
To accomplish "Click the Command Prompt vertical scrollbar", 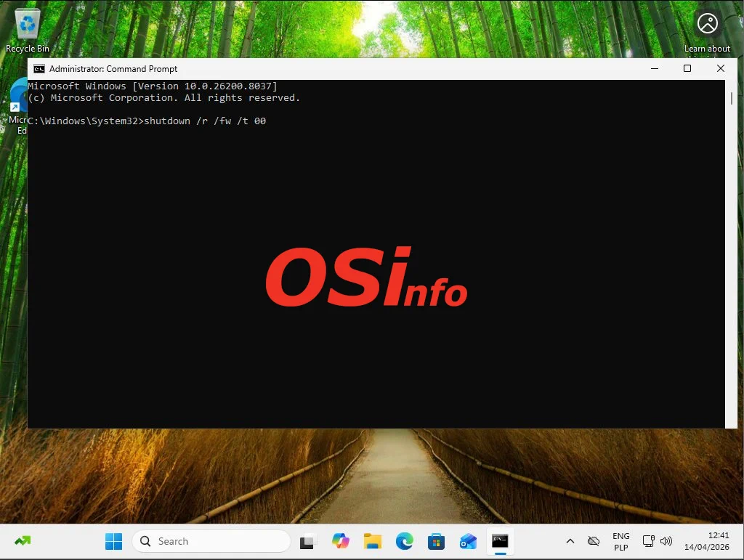I will point(732,254).
